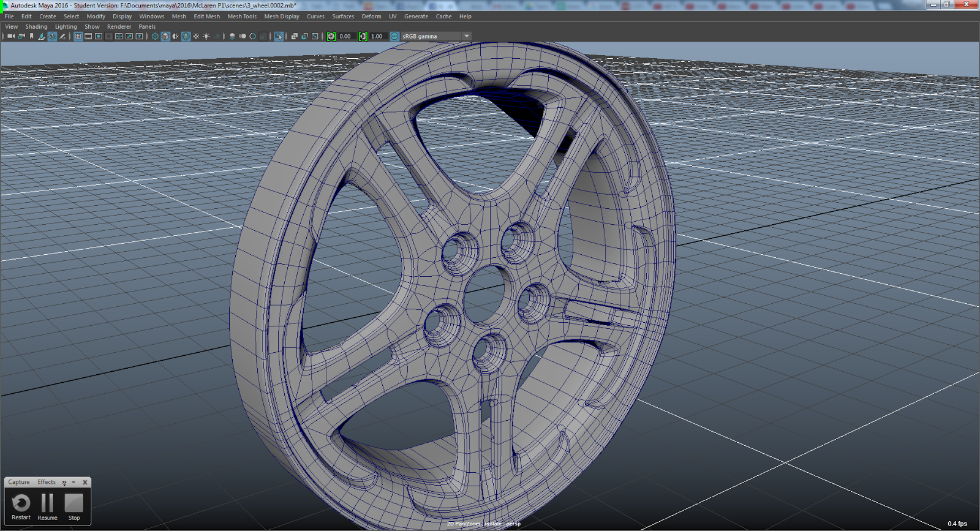The image size is (980, 531).
Task: Expand the recorder's double-chevron overflow
Action: coord(64,483)
